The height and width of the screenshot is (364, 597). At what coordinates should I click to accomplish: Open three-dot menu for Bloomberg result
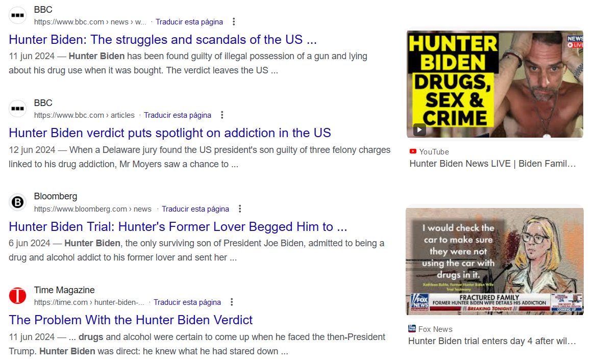point(240,209)
